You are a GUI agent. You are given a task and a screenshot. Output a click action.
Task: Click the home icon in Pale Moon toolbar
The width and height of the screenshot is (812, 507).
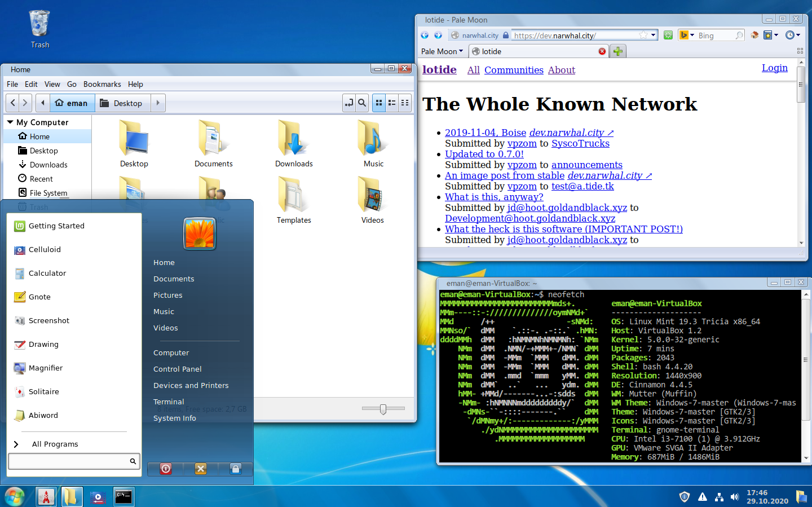[754, 36]
